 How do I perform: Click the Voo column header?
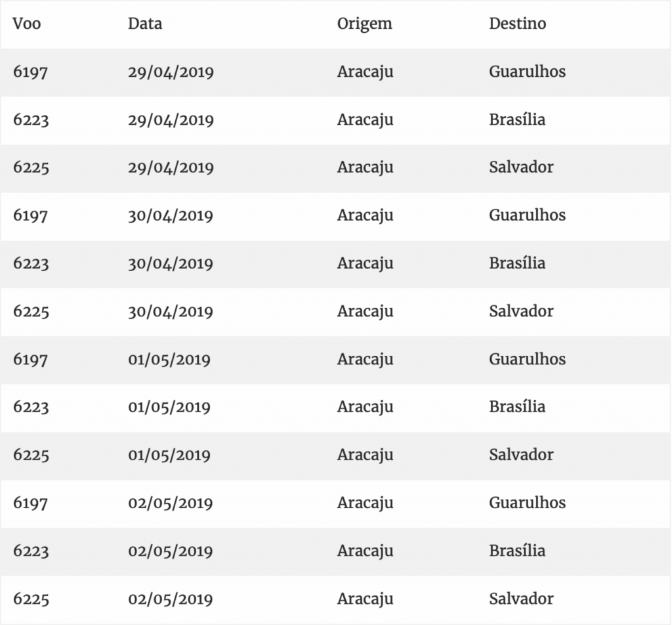[x=26, y=24]
